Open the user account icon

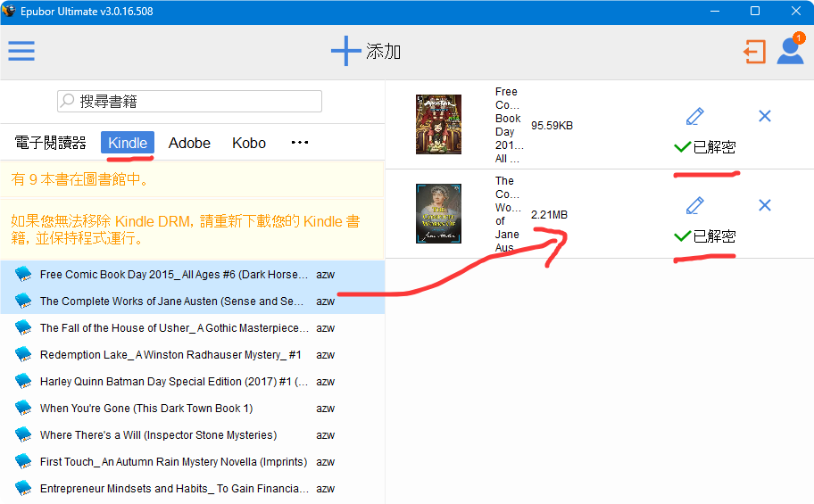pyautogui.click(x=790, y=52)
